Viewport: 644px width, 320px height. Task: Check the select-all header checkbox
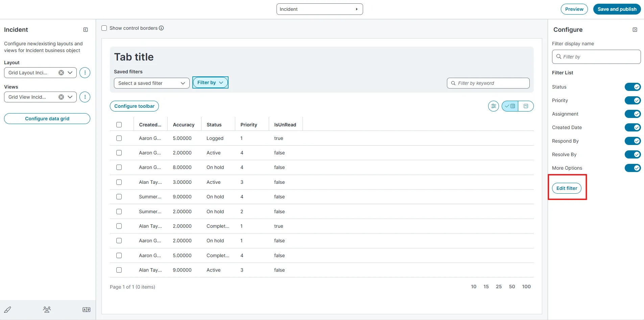[x=119, y=125]
